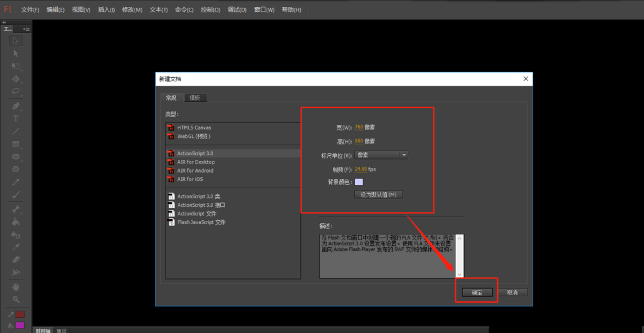Select the Subselection arrow tool
This screenshot has height=333, width=644.
16,53
